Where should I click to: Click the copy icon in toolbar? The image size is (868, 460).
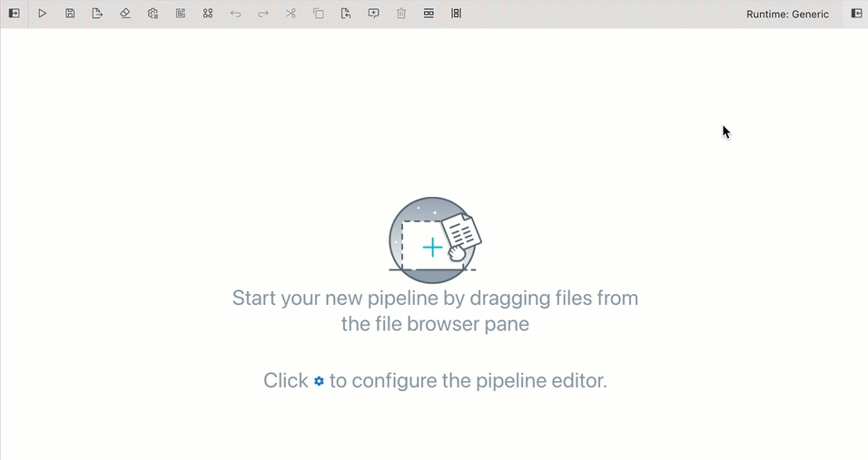pos(319,14)
